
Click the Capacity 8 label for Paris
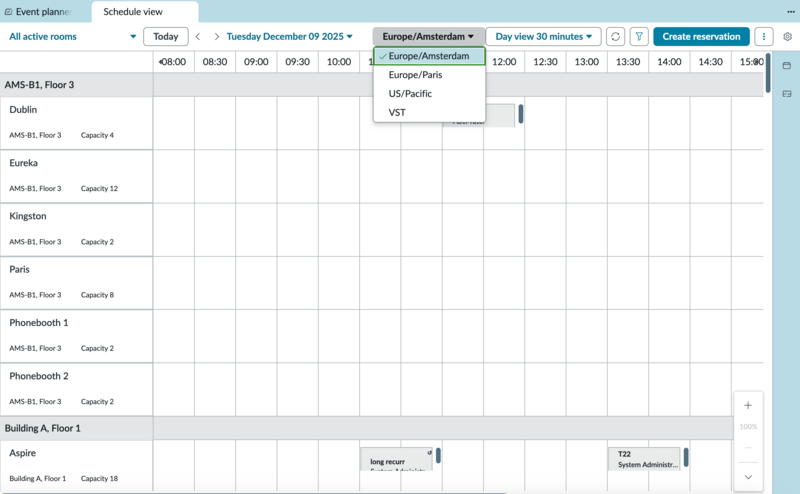[97, 295]
